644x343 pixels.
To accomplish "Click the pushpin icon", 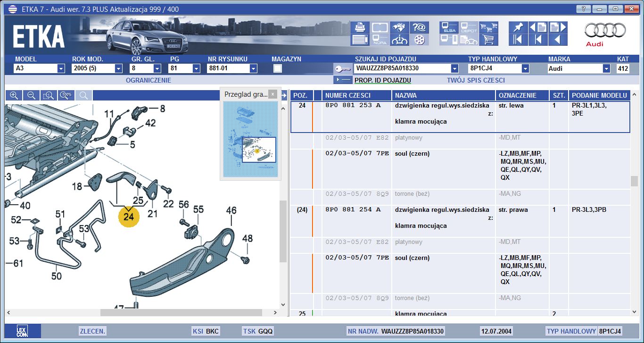I will coord(519,27).
